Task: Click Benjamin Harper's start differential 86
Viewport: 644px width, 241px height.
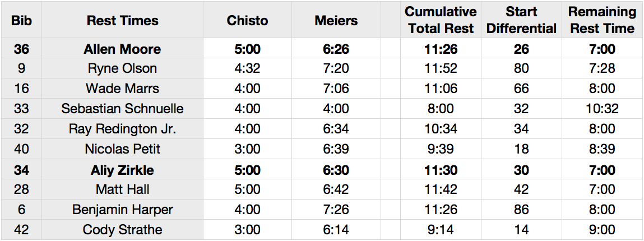Action: (x=522, y=210)
